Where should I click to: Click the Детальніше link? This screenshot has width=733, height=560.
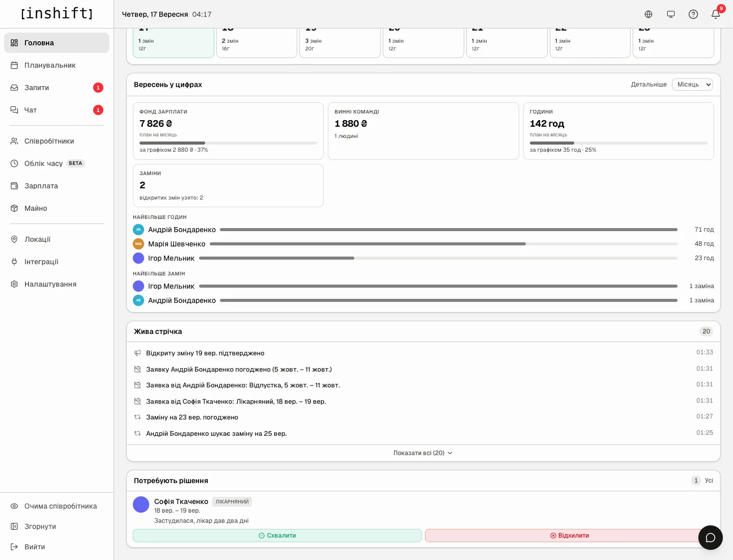[x=649, y=85]
